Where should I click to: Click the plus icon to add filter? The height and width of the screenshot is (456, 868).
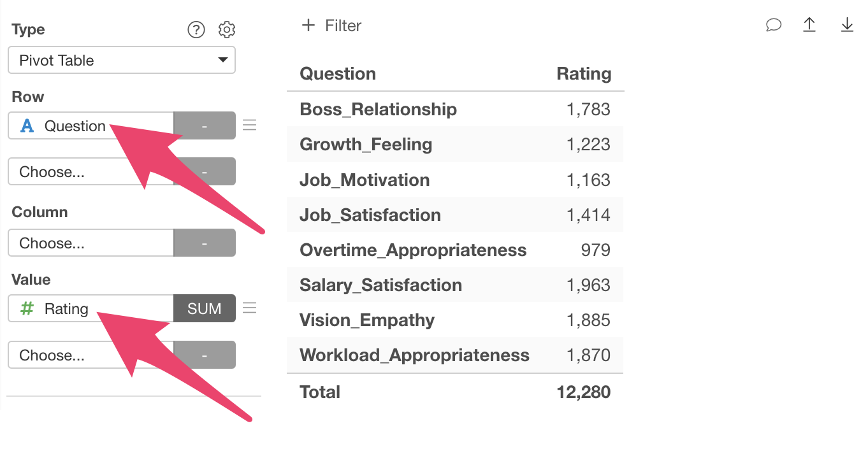point(308,25)
